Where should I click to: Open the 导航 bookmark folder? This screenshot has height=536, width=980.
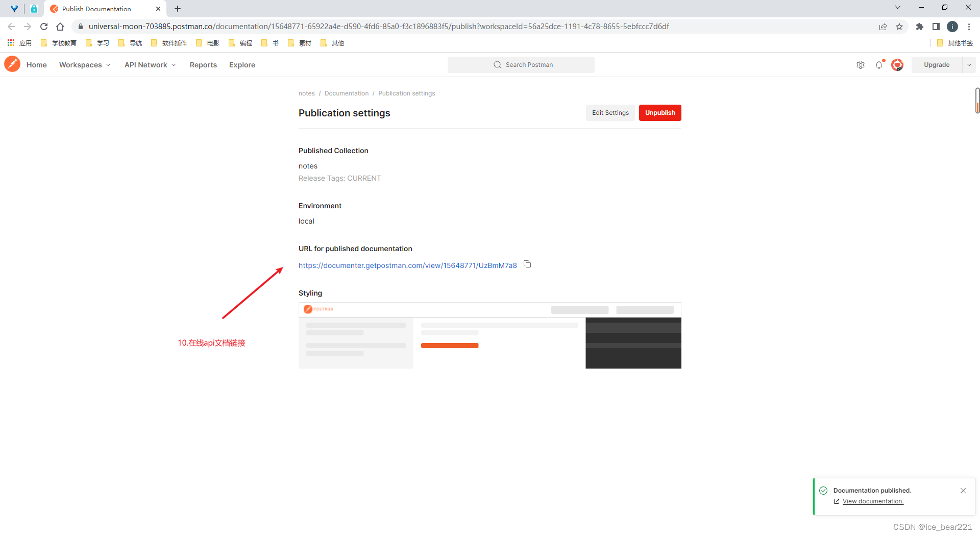coord(130,43)
